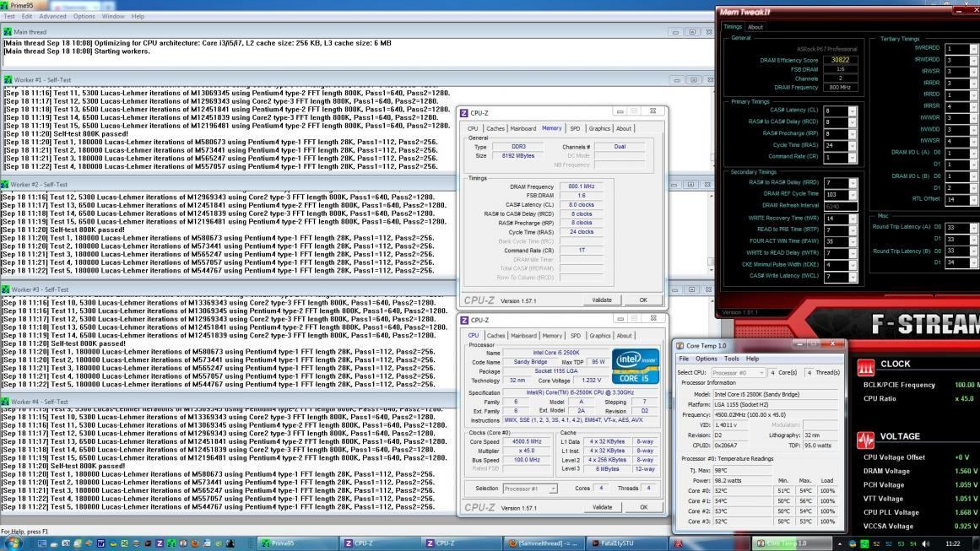Expand RAS# to CAS# Delay (tRCD) dropdown
This screenshot has height=551, width=980.
click(852, 122)
